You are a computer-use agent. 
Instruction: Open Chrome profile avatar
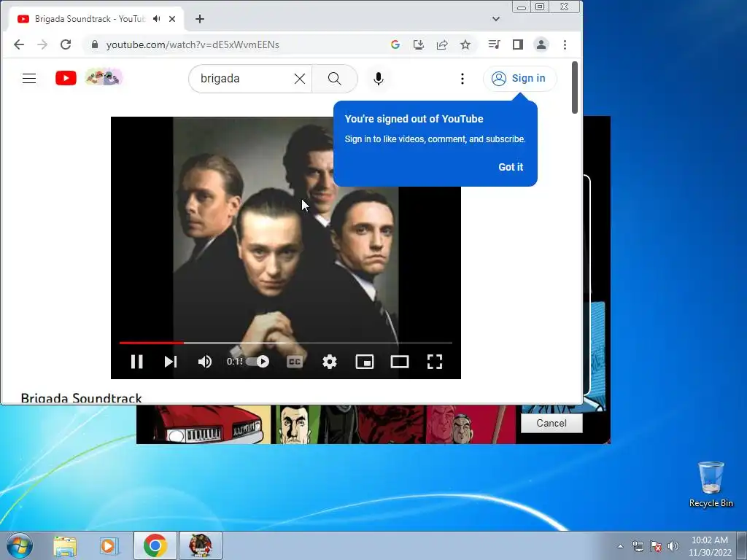point(541,44)
